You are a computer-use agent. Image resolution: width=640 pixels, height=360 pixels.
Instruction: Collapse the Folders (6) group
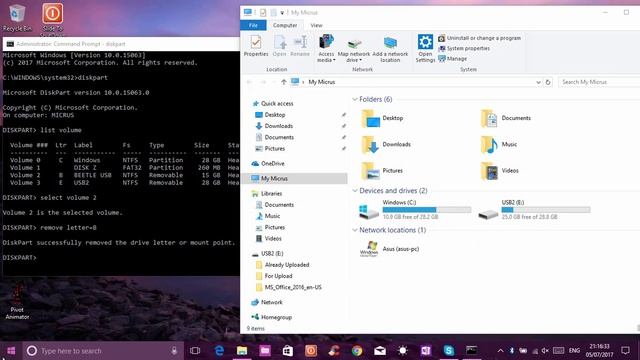tap(355, 99)
